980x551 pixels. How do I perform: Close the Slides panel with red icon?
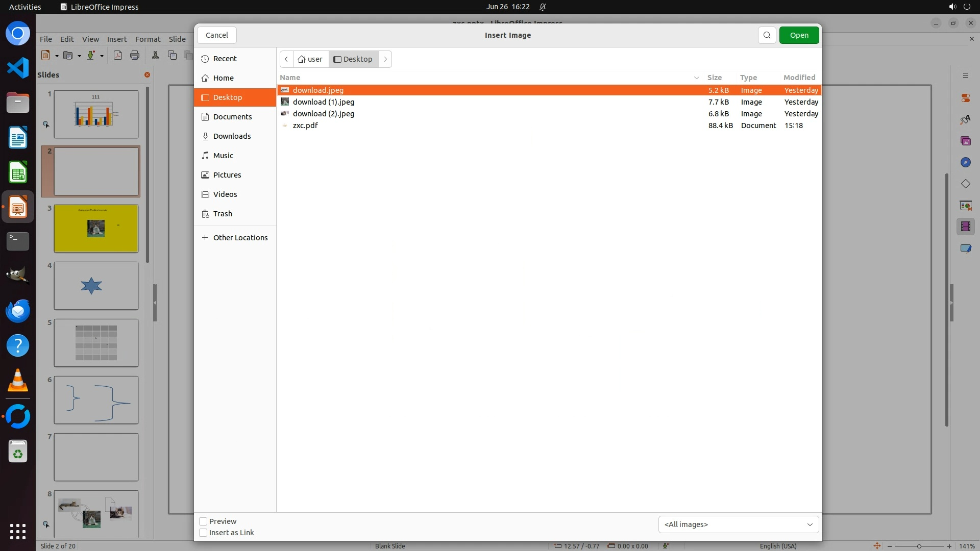(x=147, y=74)
